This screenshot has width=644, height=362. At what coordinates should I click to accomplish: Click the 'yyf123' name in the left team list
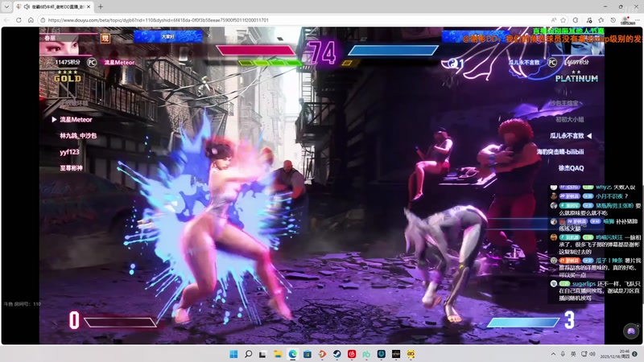click(69, 152)
